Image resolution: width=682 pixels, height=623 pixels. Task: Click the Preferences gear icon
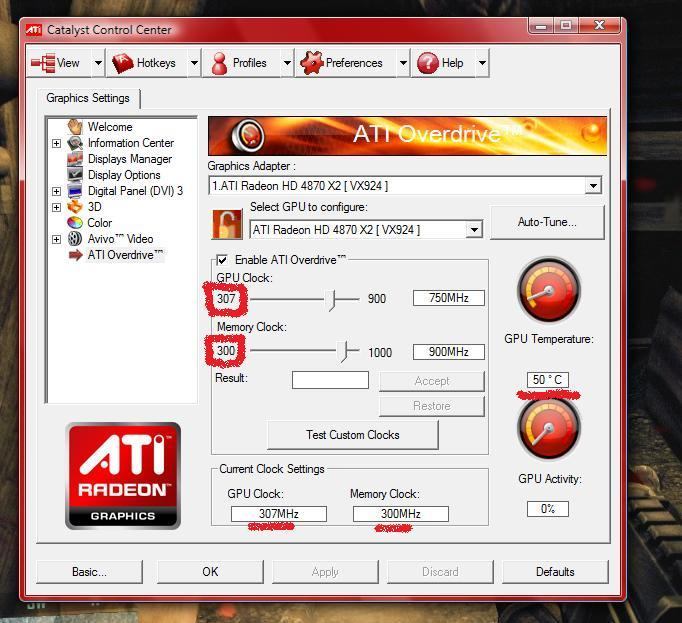[311, 63]
